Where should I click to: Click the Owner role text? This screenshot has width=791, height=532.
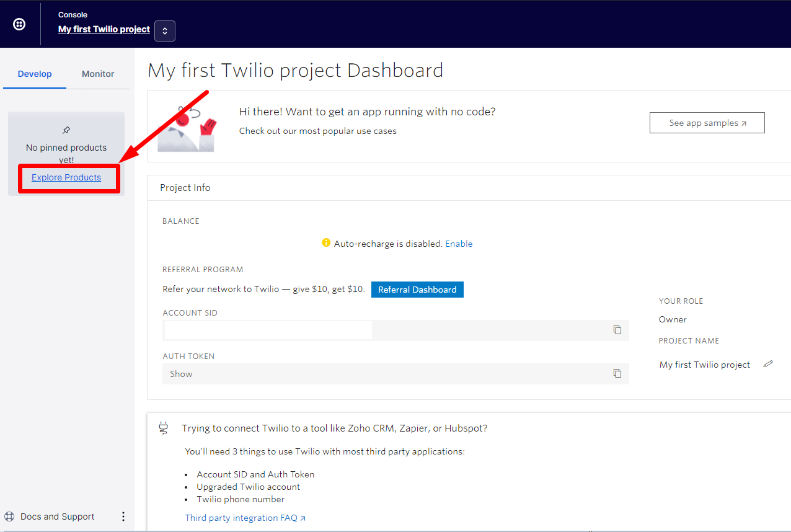673,319
